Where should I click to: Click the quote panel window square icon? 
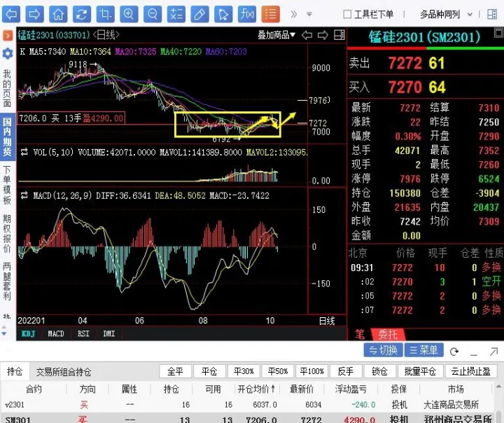tap(498, 33)
